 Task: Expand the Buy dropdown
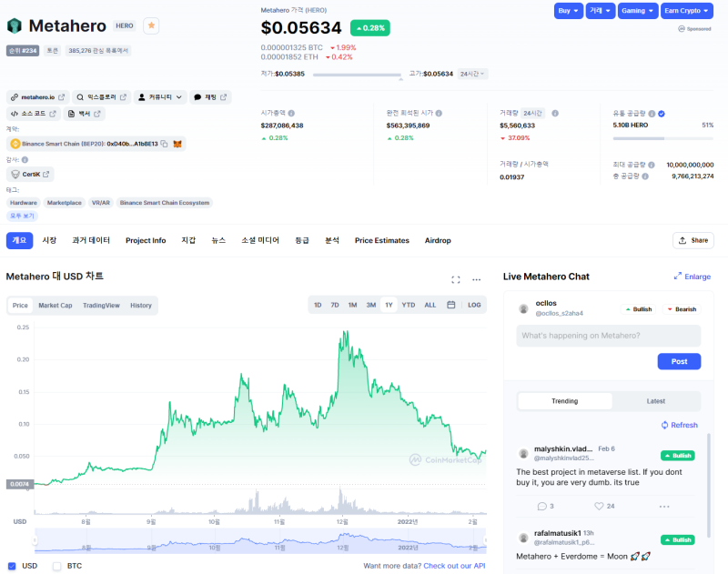click(568, 11)
